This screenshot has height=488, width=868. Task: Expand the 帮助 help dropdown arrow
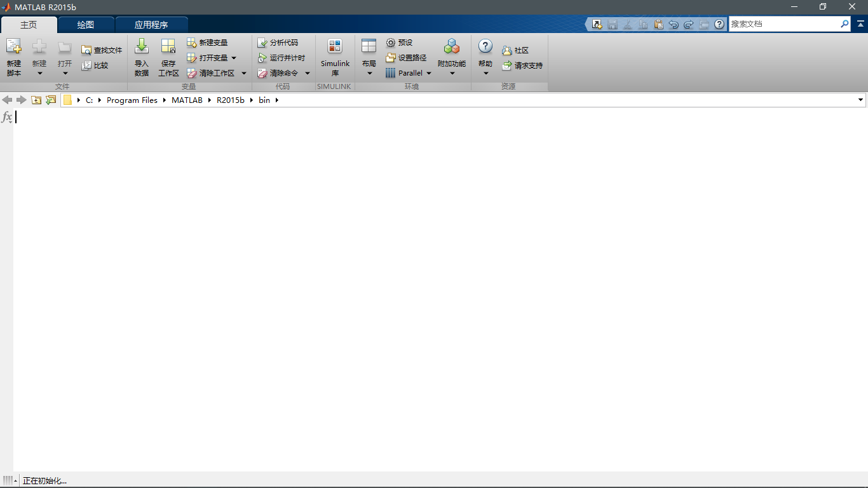click(485, 73)
